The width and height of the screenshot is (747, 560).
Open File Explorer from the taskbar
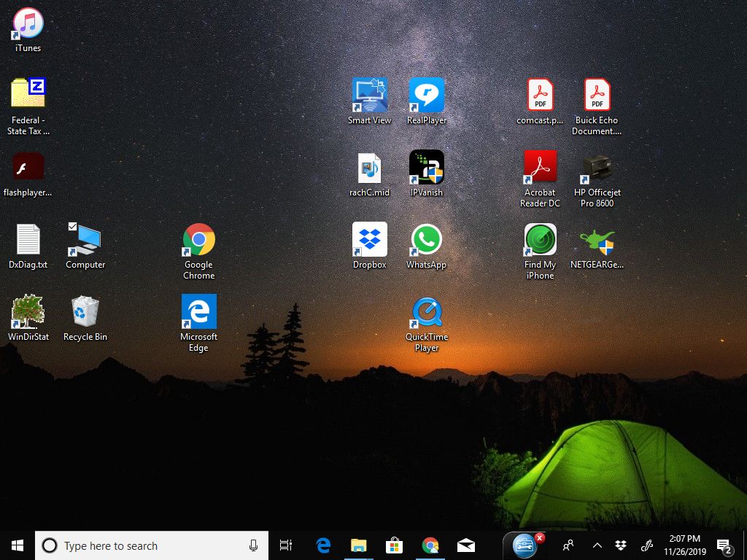pyautogui.click(x=358, y=545)
